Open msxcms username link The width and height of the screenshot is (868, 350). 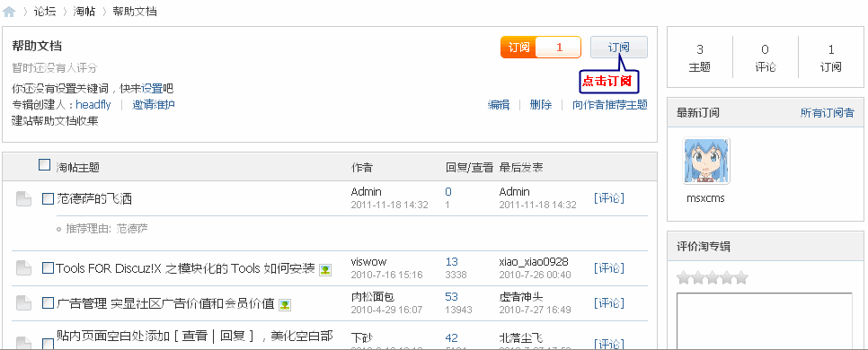click(x=705, y=198)
